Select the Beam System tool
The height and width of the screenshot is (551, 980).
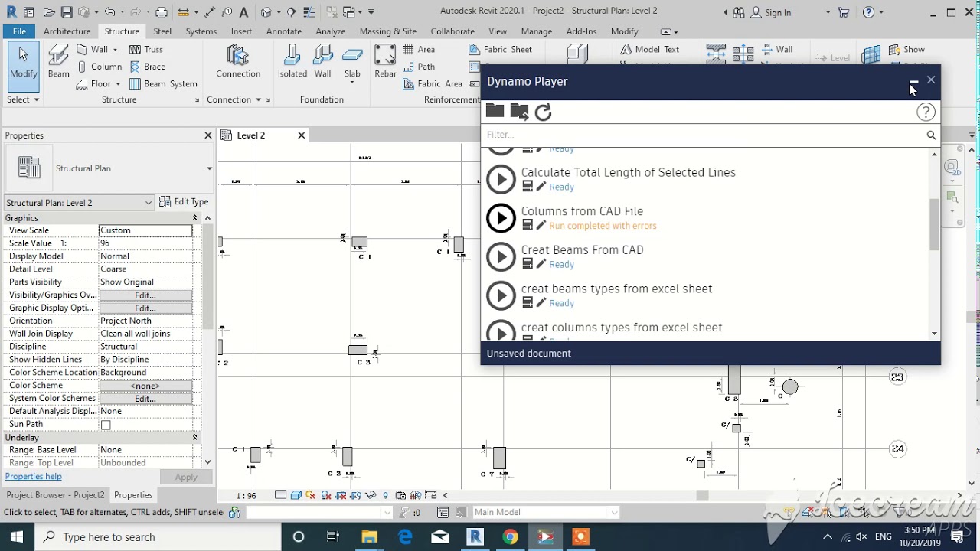(x=163, y=84)
